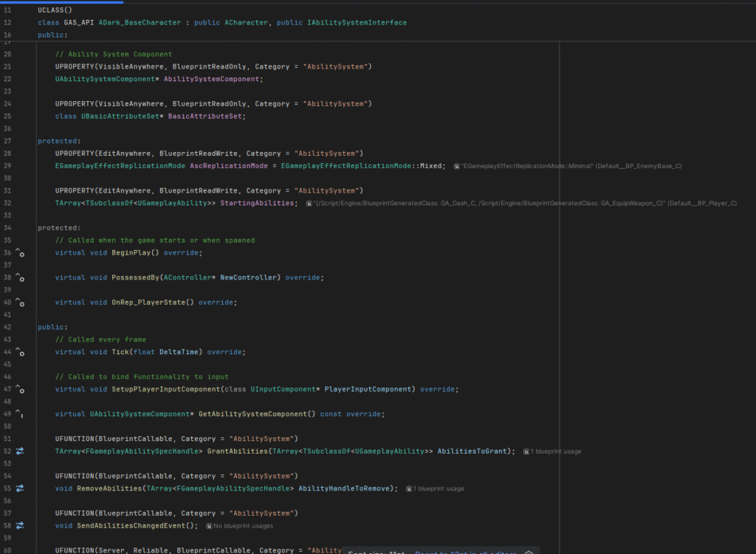Click the blueprint usage icon beside SendAbilitiesChangedEvent
756x554 pixels.
coord(18,525)
